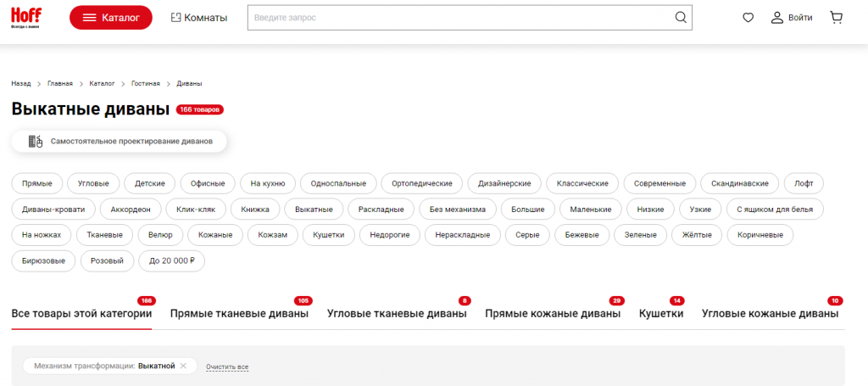The width and height of the screenshot is (868, 386).
Task: Switch to Прямые тканевые диваны tab
Action: click(x=239, y=313)
